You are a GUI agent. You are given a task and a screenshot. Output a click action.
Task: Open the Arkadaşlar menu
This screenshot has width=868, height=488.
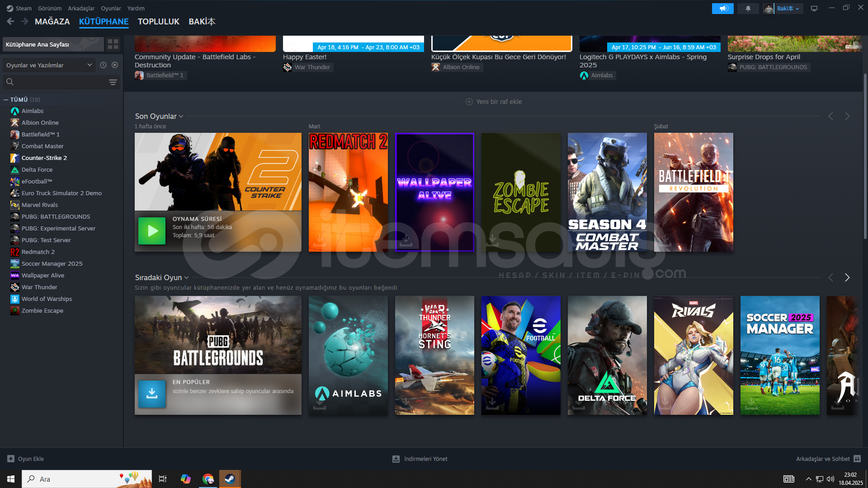coord(81,8)
